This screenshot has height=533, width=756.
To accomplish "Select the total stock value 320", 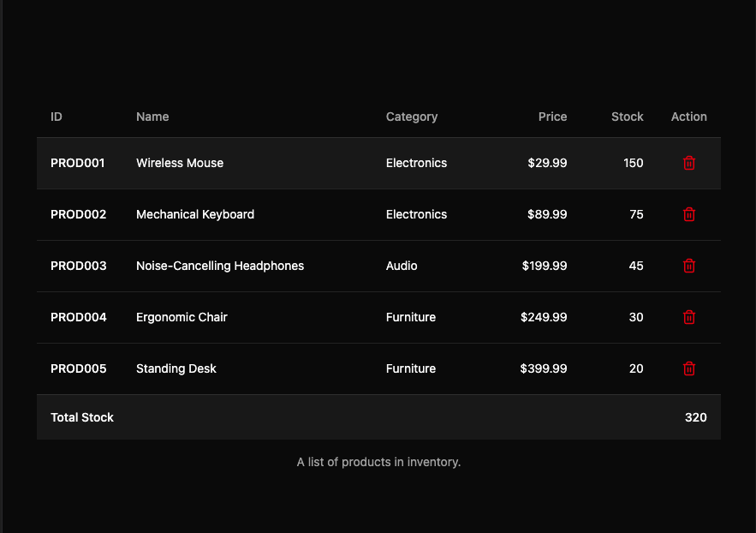I will [x=696, y=417].
